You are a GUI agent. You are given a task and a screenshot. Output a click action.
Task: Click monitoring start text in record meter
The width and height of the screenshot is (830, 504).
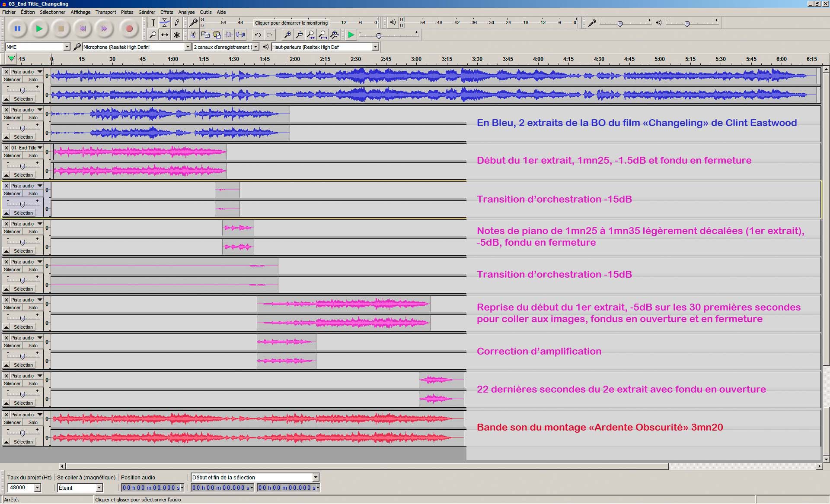(x=291, y=23)
